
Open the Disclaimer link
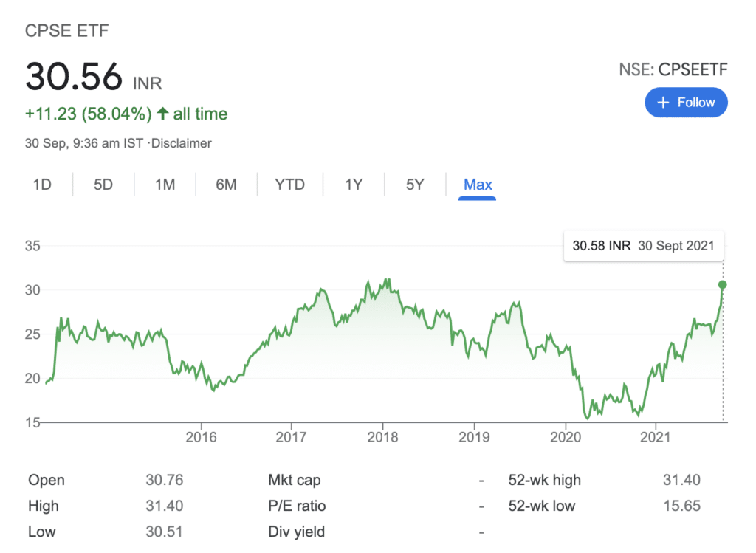(x=182, y=143)
